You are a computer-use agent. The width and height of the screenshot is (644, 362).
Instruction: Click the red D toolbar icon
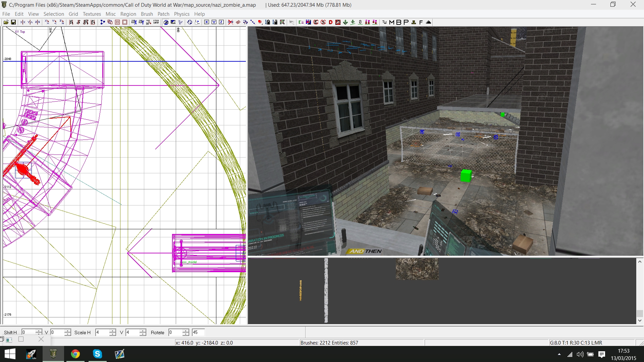point(331,22)
